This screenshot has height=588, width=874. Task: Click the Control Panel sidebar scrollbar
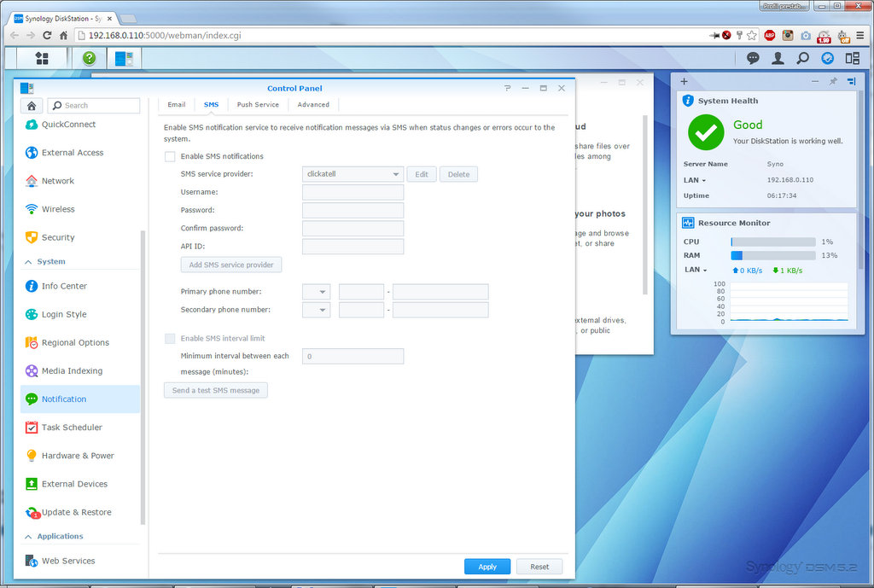tap(143, 377)
